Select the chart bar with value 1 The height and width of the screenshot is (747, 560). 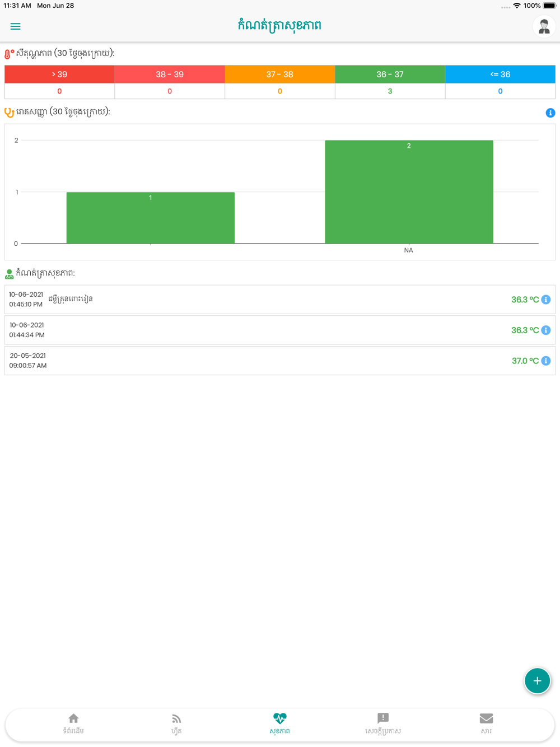pyautogui.click(x=151, y=218)
